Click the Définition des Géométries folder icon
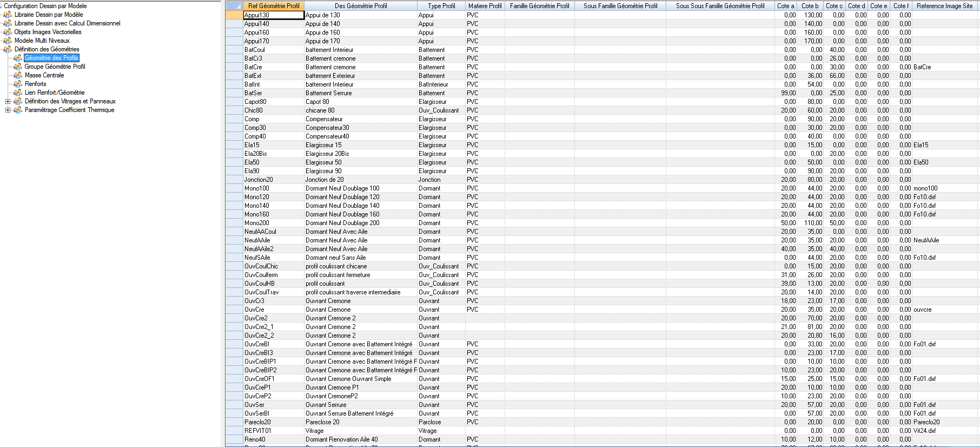 click(x=8, y=49)
